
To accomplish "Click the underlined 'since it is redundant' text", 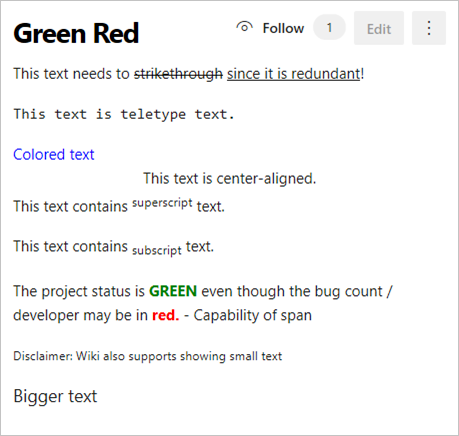I will [293, 74].
